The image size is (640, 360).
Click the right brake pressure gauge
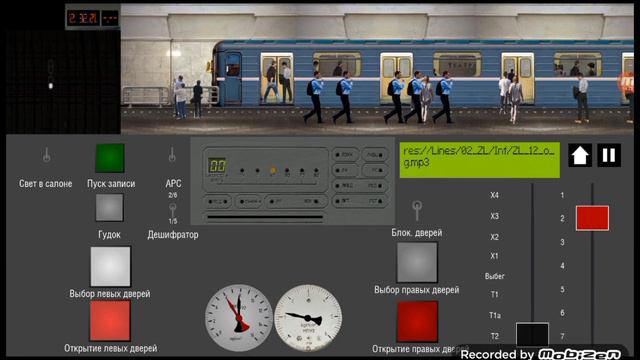pyautogui.click(x=308, y=318)
